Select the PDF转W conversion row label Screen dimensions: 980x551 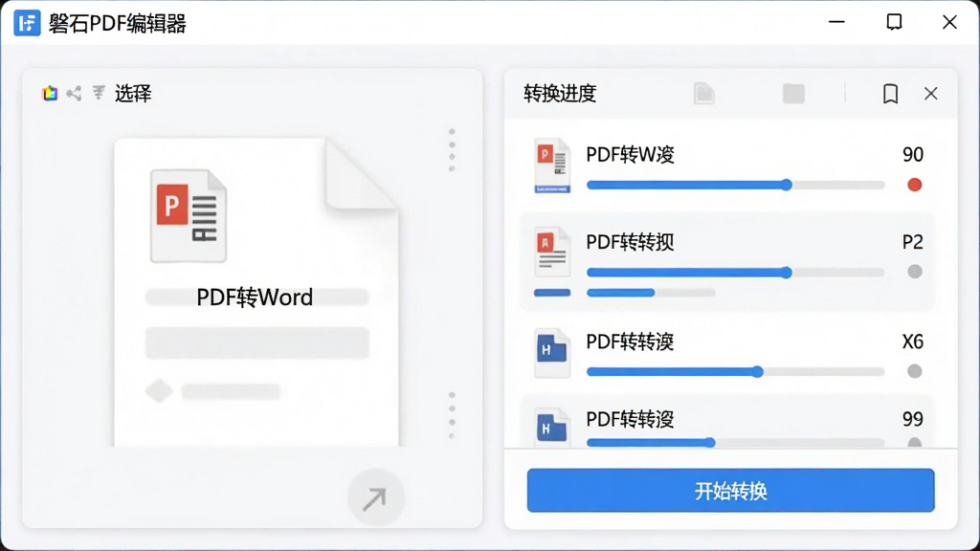point(630,154)
